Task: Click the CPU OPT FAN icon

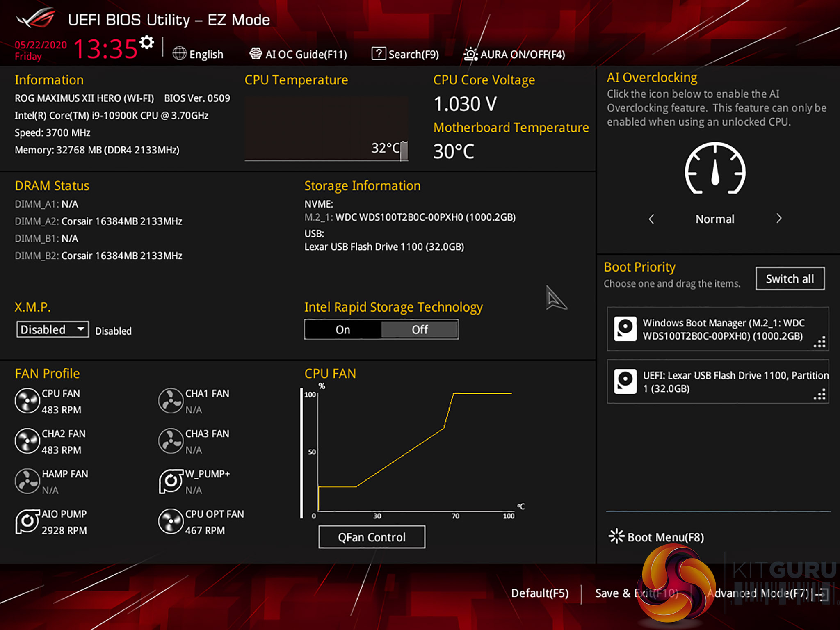Action: 171,521
